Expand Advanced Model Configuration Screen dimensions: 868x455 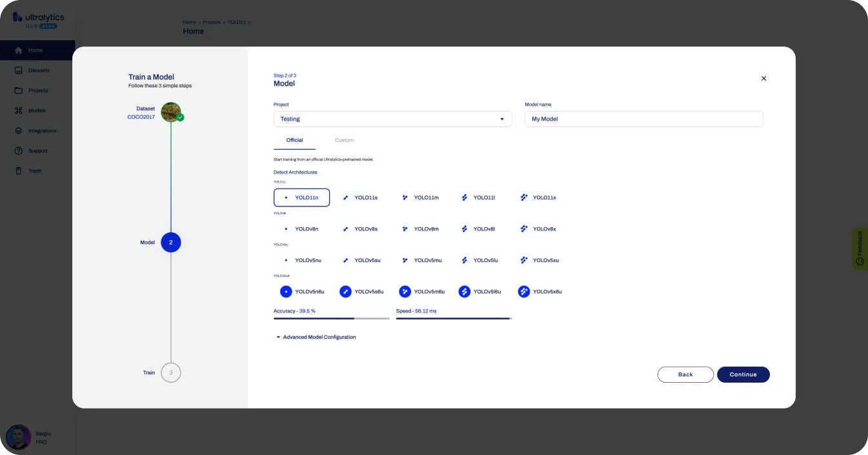316,337
